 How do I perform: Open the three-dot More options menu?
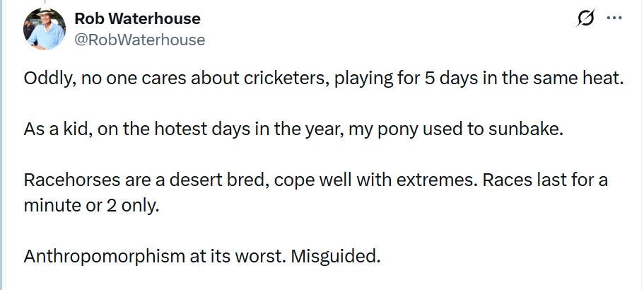coord(615,18)
